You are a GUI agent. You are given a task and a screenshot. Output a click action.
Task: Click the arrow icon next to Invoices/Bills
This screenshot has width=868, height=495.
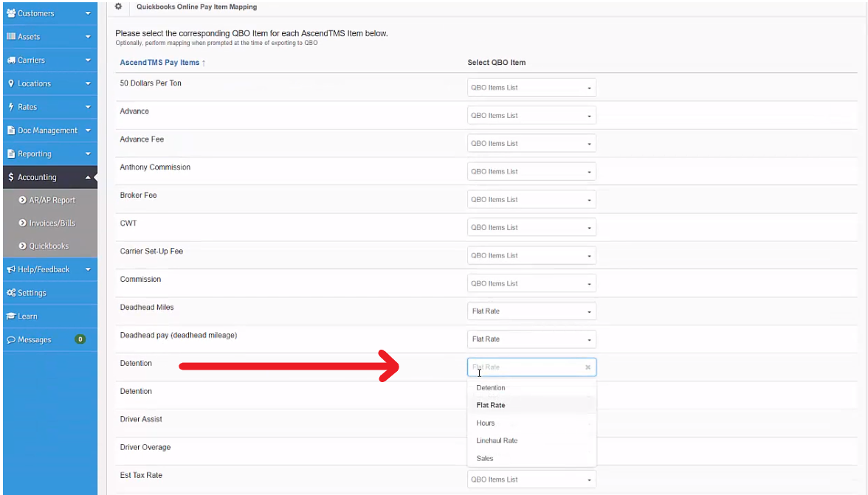(23, 223)
